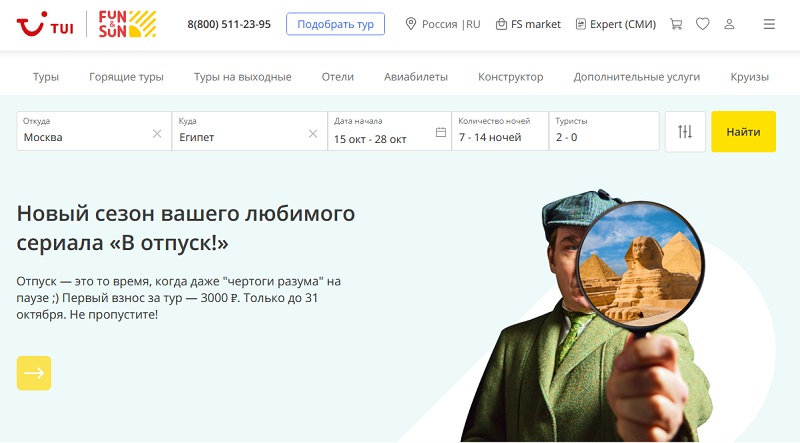The image size is (800, 443).
Task: Open Количество ночей dropdown 7 - 14 ночей
Action: click(x=500, y=131)
